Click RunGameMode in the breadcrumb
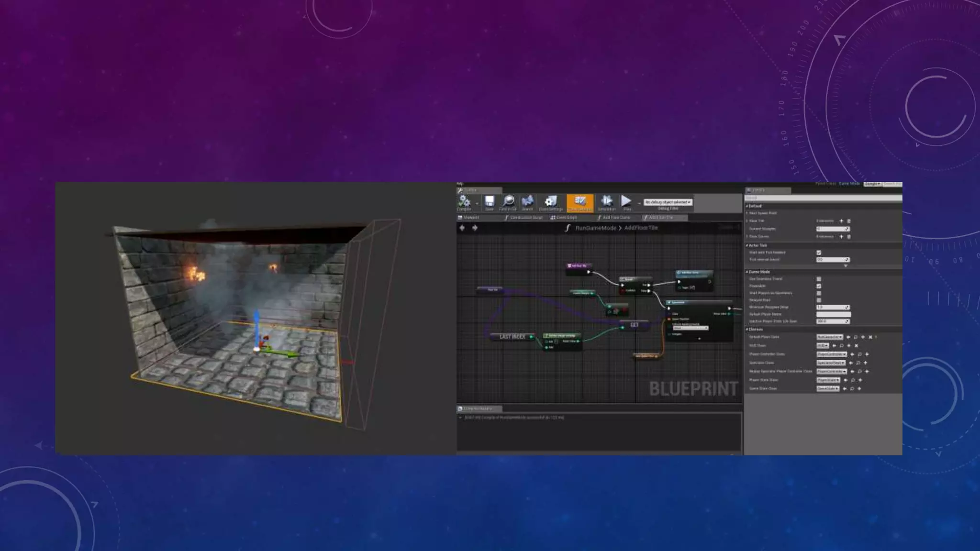Viewport: 980px width, 551px height. click(x=595, y=228)
